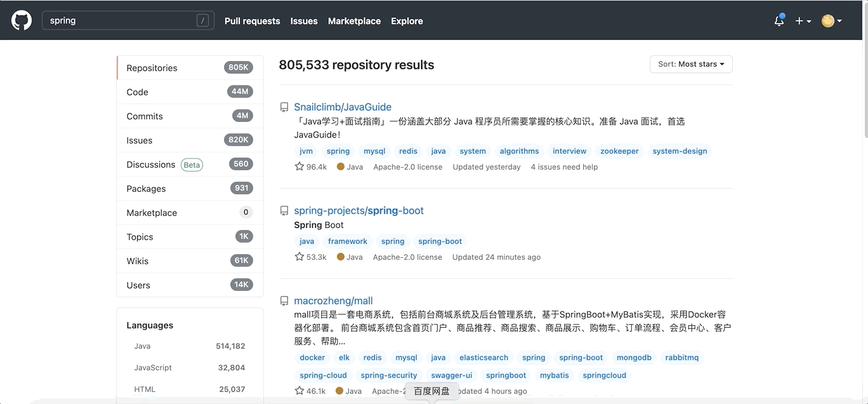Click the spring-boot tag under spring-projects
Image resolution: width=868 pixels, height=404 pixels.
point(440,241)
